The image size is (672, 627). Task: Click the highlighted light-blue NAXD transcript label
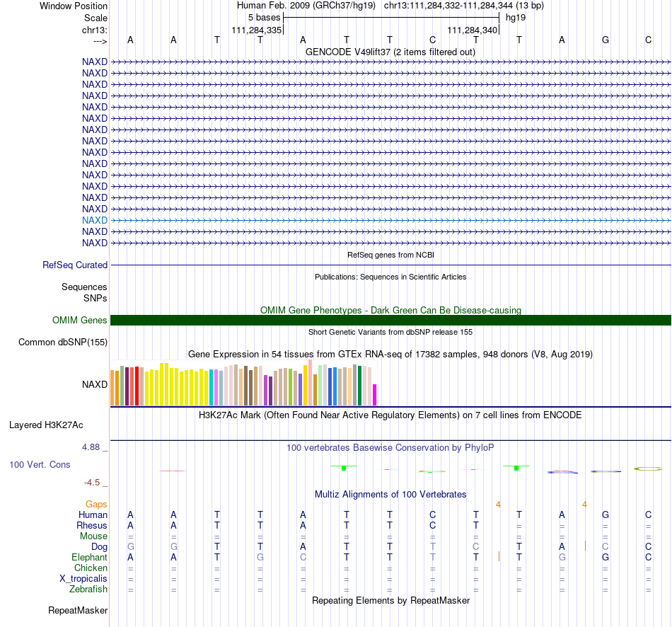tap(95, 220)
